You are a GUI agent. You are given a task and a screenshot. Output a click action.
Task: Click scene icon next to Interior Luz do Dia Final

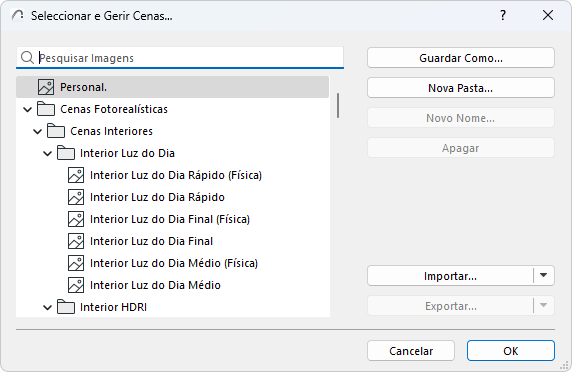tap(76, 241)
